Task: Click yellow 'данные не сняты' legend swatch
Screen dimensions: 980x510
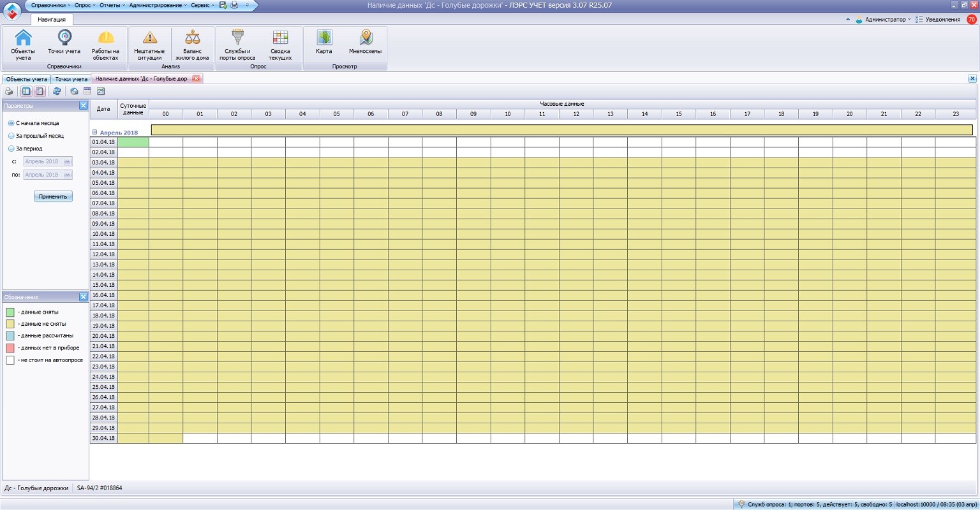Action: point(10,324)
